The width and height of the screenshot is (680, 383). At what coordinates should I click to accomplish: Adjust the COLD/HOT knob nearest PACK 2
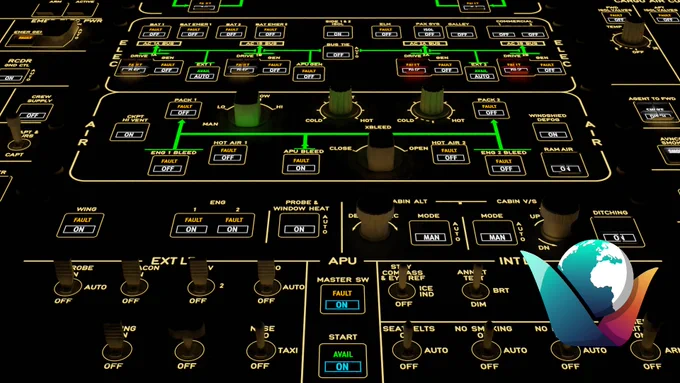pyautogui.click(x=432, y=101)
